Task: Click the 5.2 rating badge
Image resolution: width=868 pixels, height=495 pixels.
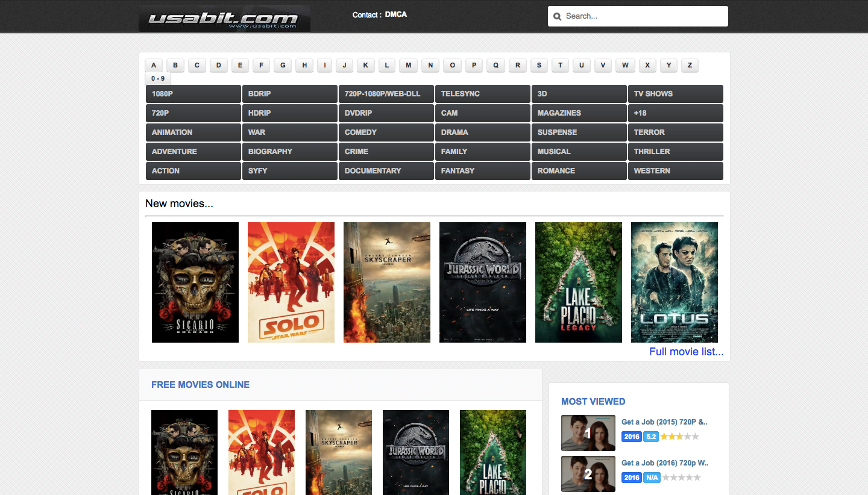Action: 650,437
